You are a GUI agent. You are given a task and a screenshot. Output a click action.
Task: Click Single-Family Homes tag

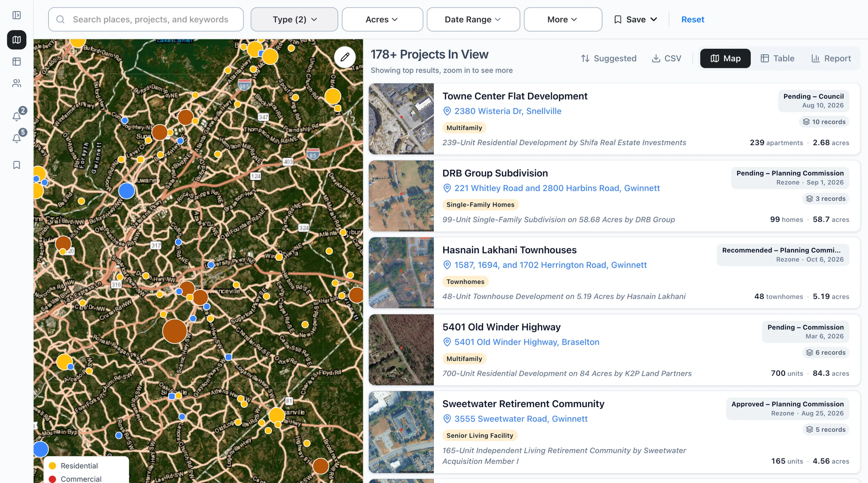[480, 205]
